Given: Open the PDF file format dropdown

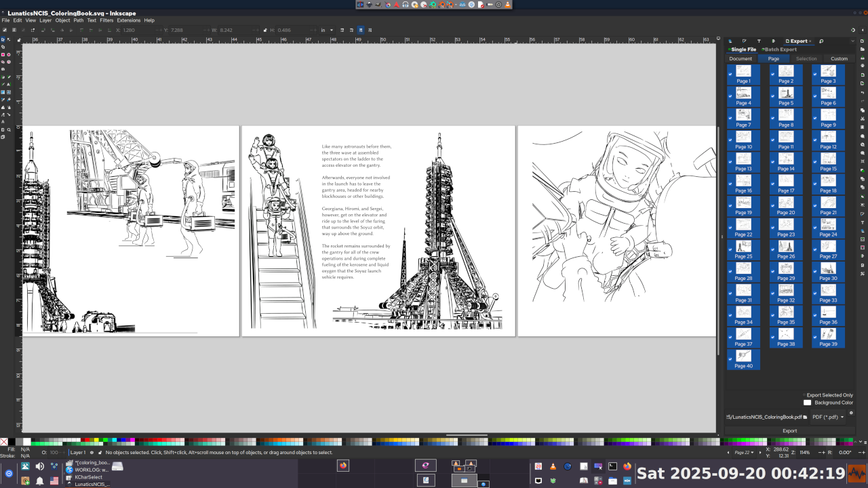Looking at the screenshot, I should 828,417.
